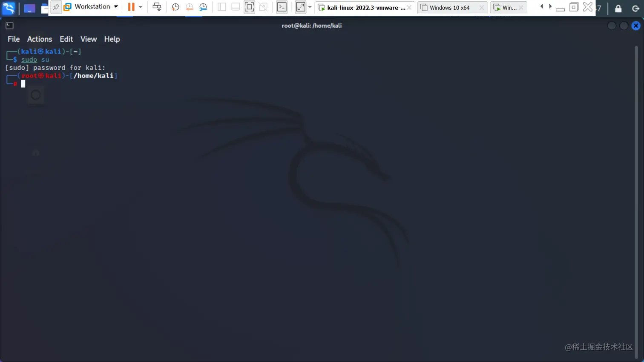The width and height of the screenshot is (644, 362).
Task: Close the kali-linux-2022.3-vmware tab
Action: [409, 8]
